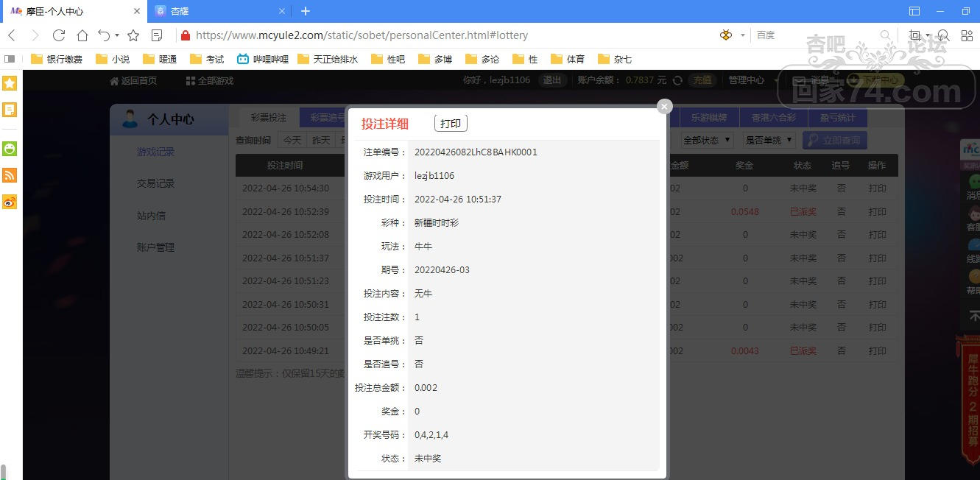Click the yellow bee extension icon
The height and width of the screenshot is (480, 980).
(x=726, y=35)
